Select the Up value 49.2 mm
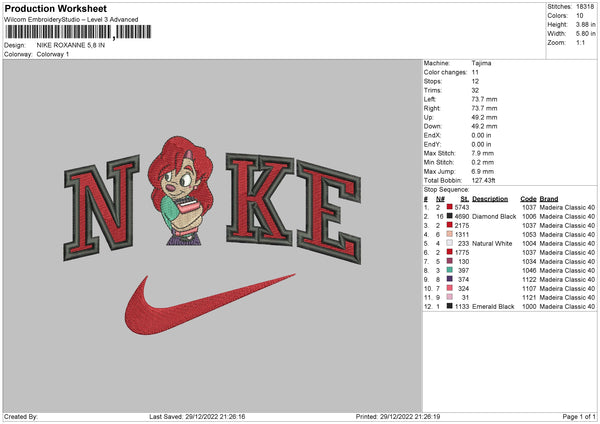Viewport: 600px width, 424px height. pos(484,117)
